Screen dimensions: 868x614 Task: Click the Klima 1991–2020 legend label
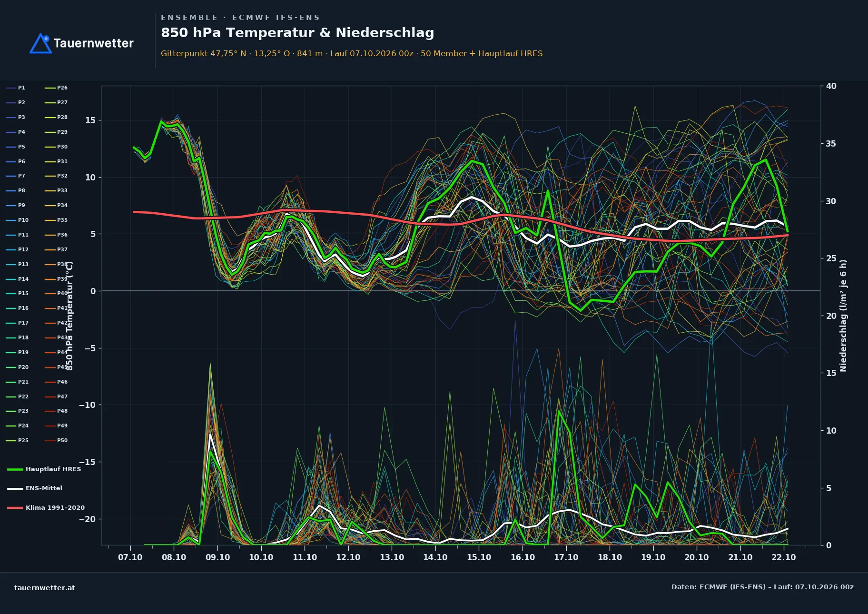55,508
